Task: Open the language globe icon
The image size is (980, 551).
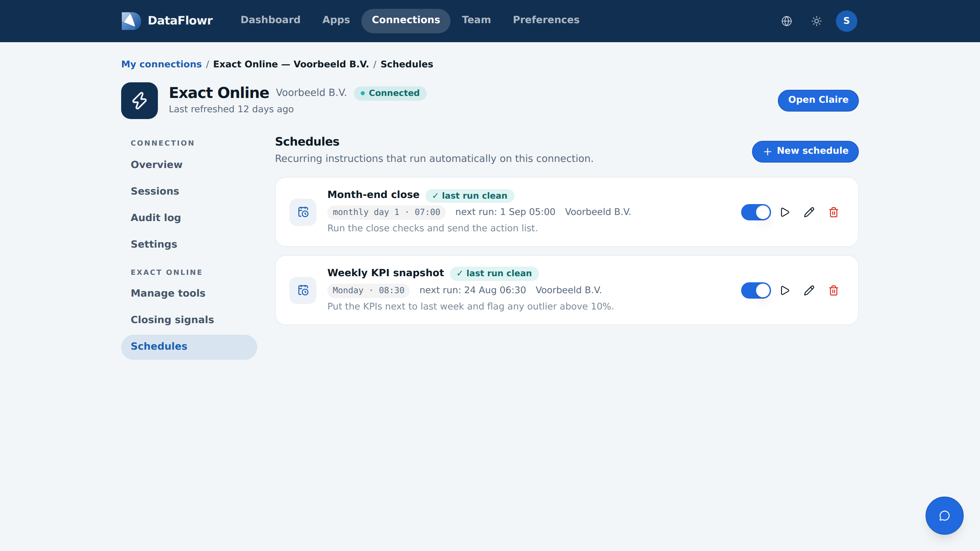Action: click(x=786, y=21)
